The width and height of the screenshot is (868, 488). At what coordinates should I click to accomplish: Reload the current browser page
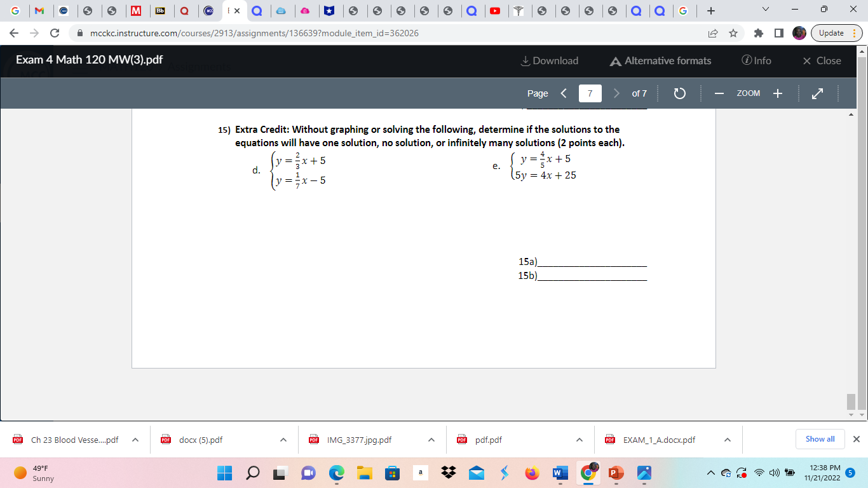tap(55, 33)
